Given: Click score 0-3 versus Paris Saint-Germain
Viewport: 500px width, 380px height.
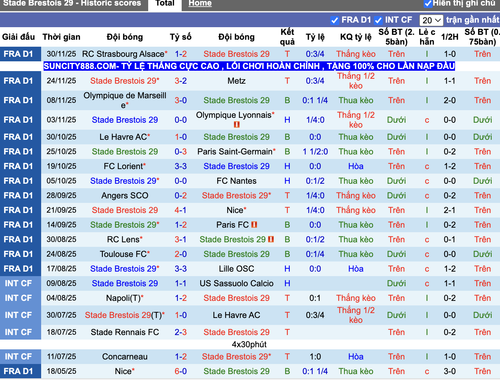Looking at the screenshot, I should 181,152.
